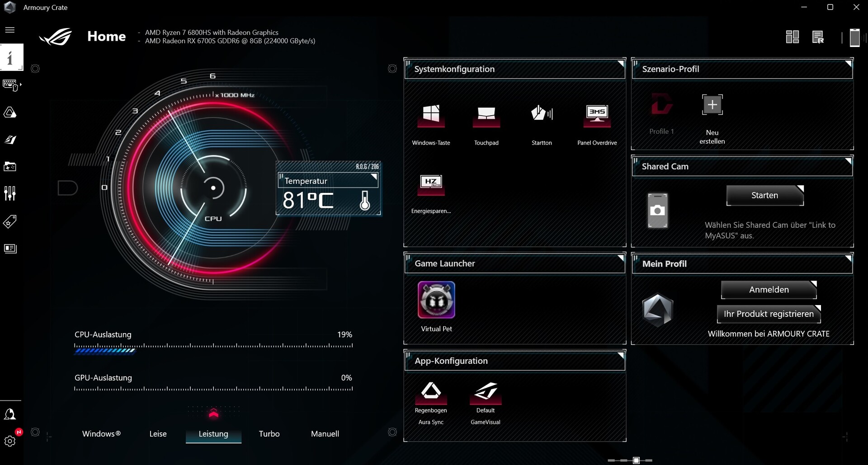
Task: Click the battery device icon in header
Action: click(x=854, y=38)
